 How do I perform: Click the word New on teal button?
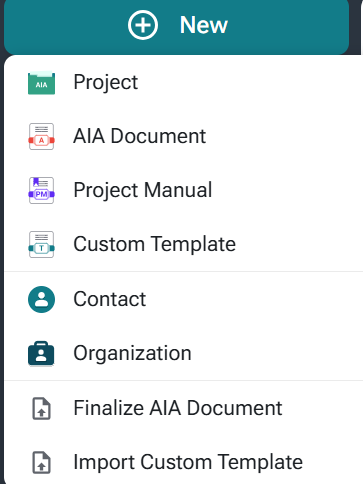coord(204,25)
